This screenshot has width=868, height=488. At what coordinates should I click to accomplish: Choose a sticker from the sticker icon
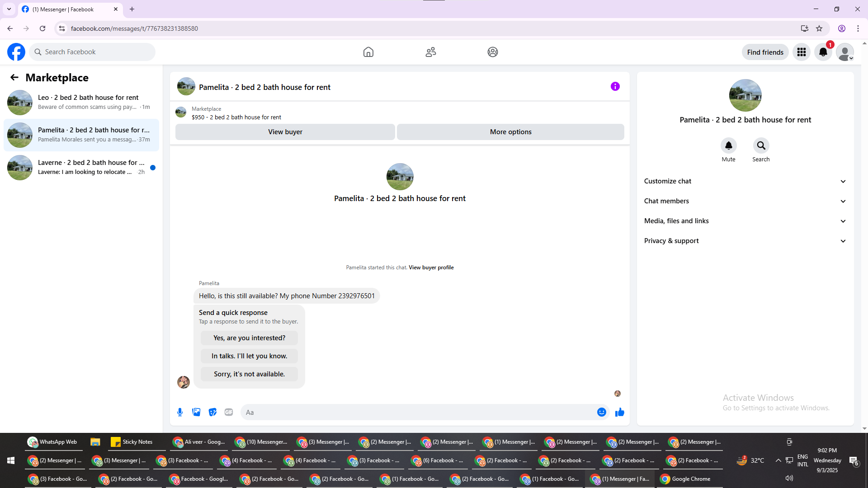tap(212, 412)
